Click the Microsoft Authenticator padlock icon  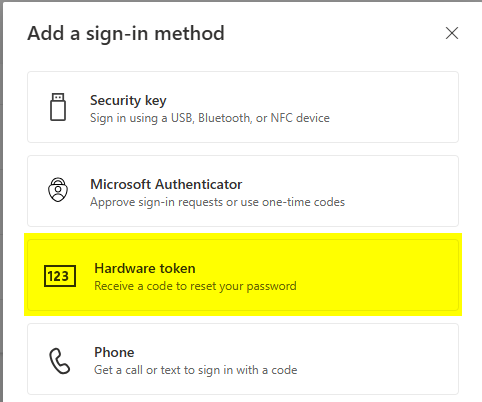click(58, 190)
